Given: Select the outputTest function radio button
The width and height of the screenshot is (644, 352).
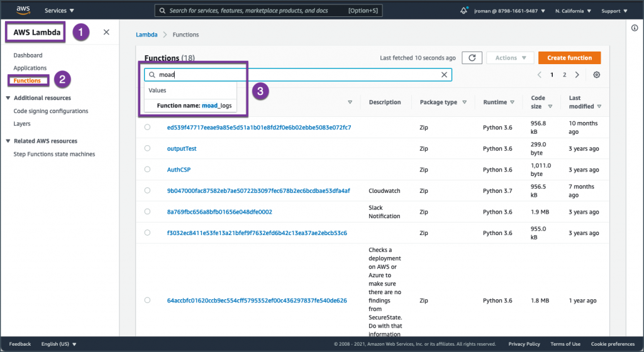Looking at the screenshot, I should (147, 148).
